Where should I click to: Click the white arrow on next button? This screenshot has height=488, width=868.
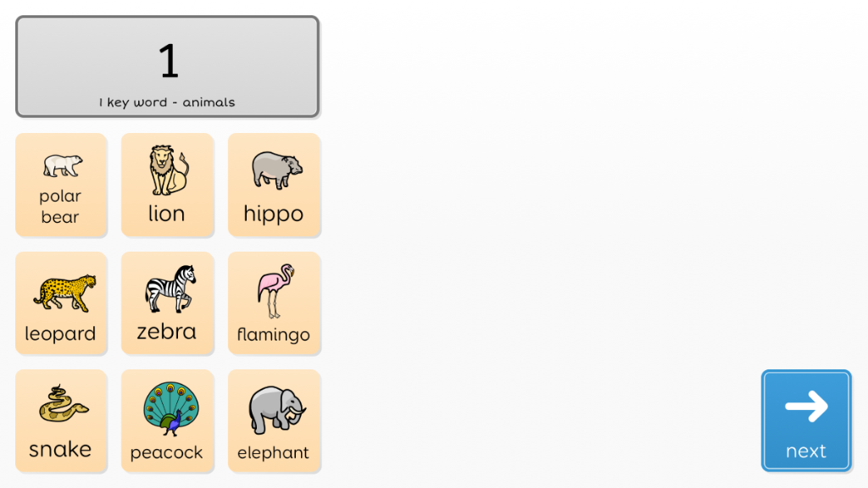pyautogui.click(x=807, y=406)
